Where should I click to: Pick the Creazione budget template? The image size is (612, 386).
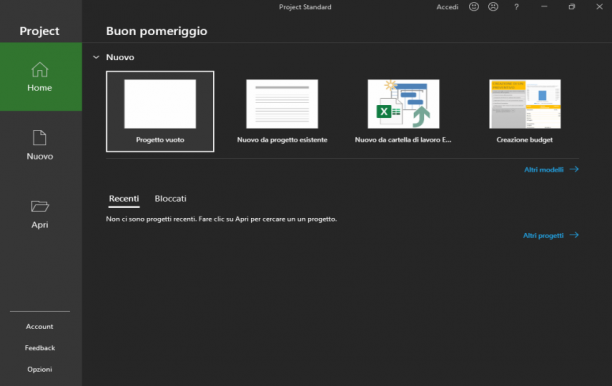click(x=525, y=111)
